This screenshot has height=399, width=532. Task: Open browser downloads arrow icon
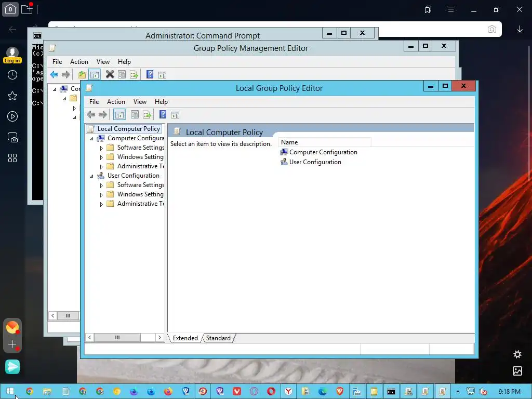(x=520, y=30)
